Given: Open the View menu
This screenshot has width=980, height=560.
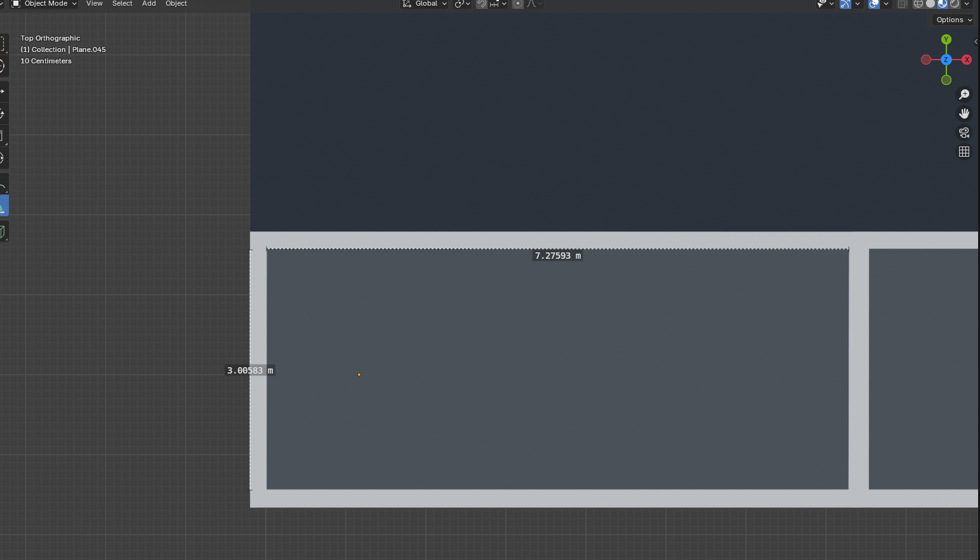Looking at the screenshot, I should (x=95, y=4).
